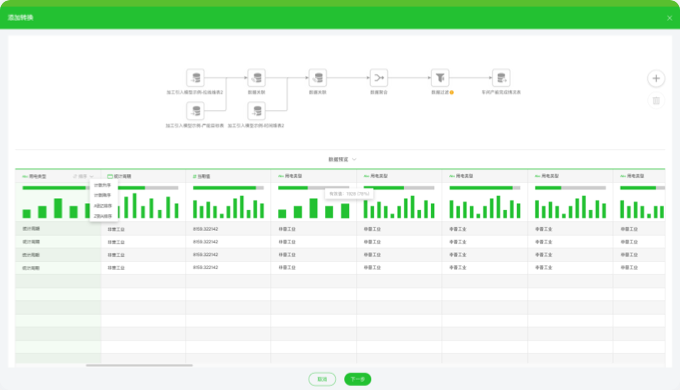Click the valid-value progress bar under 当期值
Screen dimensions: 680x390
tap(228, 188)
